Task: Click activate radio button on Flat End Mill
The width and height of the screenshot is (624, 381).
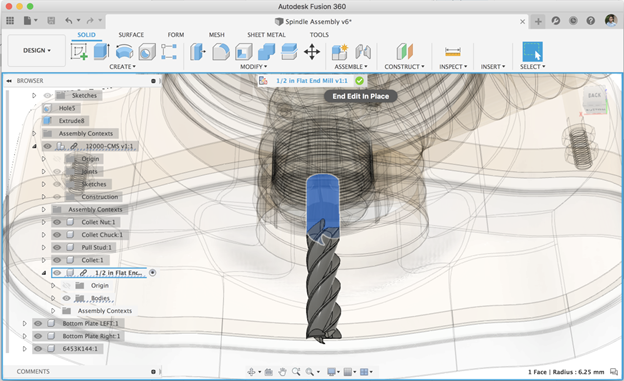Action: click(x=152, y=273)
